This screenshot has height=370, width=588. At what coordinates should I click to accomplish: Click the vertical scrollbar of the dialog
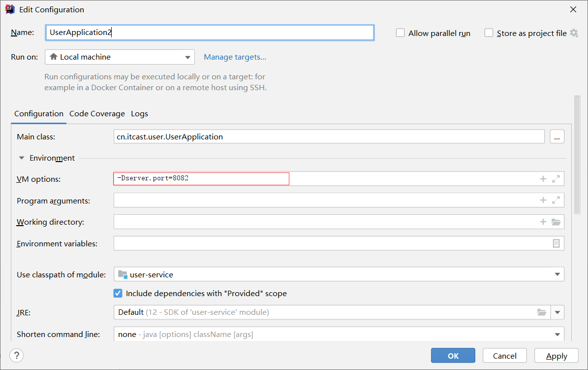(577, 155)
